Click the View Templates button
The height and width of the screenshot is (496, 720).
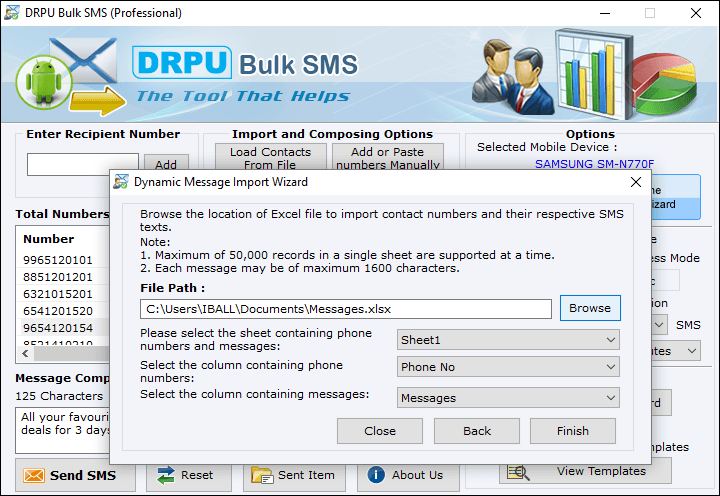[585, 471]
